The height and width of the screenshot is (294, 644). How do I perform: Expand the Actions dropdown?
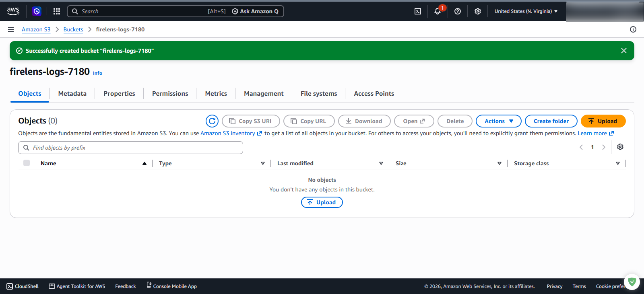[499, 121]
